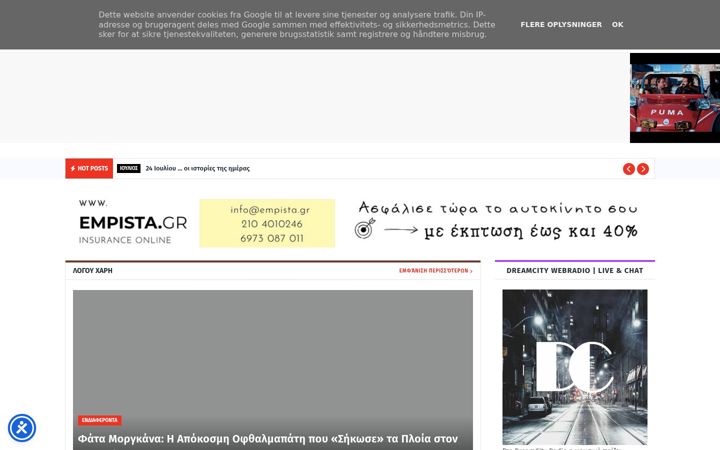Click the ΛΟΓΟΥ ΧΑΡΗ section heading
The image size is (720, 450).
(92, 270)
